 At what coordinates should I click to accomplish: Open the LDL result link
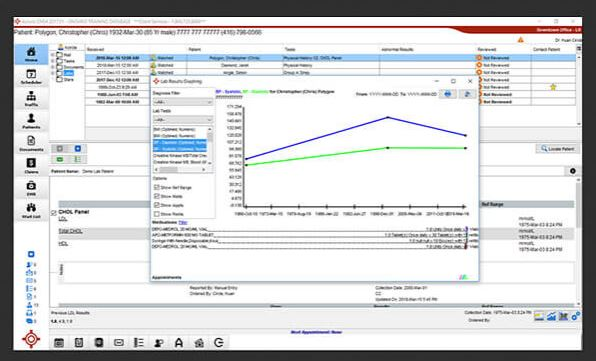pos(63,219)
